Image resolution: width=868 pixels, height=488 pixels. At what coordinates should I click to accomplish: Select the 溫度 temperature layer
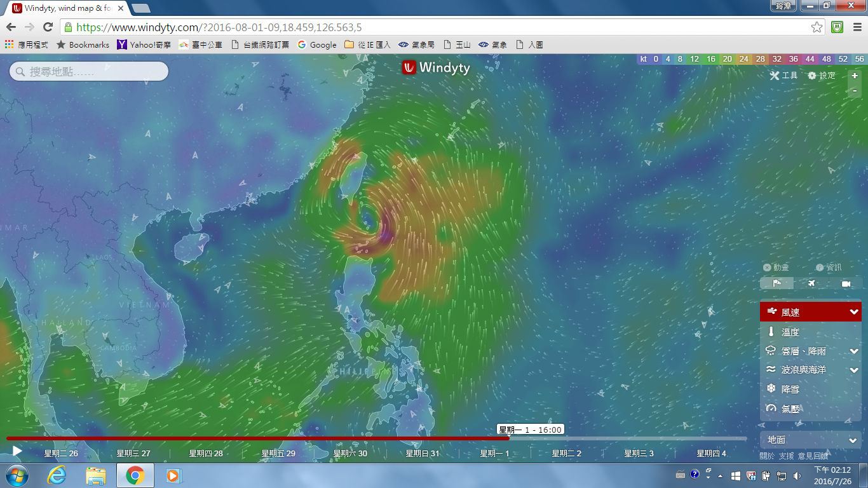tap(790, 332)
